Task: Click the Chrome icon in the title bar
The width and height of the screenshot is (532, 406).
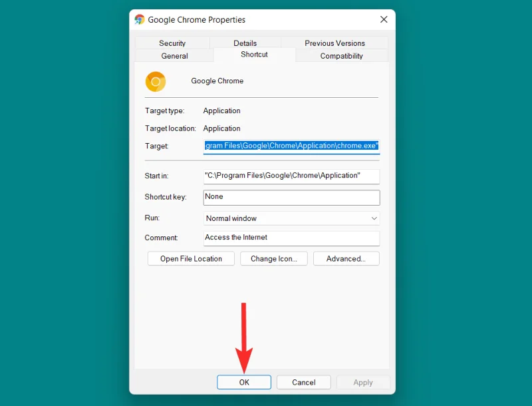Action: coord(140,19)
